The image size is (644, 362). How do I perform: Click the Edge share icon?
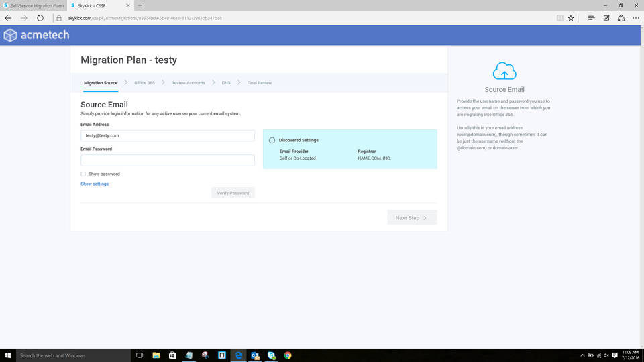[x=621, y=18]
